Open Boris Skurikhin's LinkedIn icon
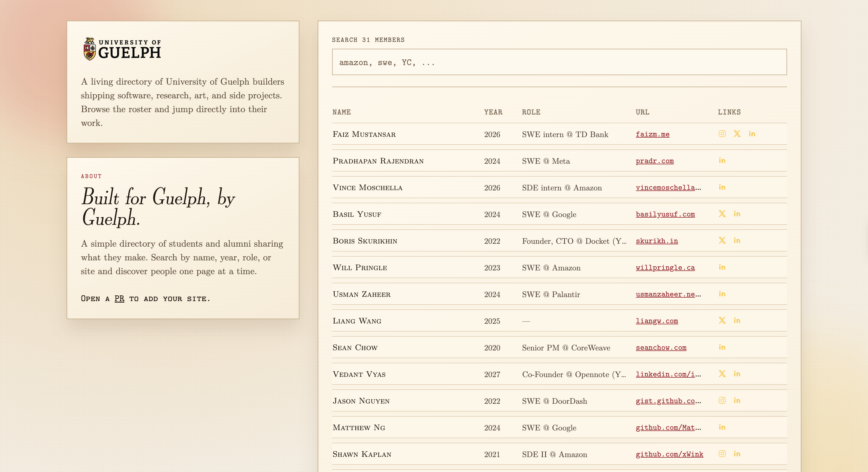This screenshot has width=868, height=472. point(737,240)
